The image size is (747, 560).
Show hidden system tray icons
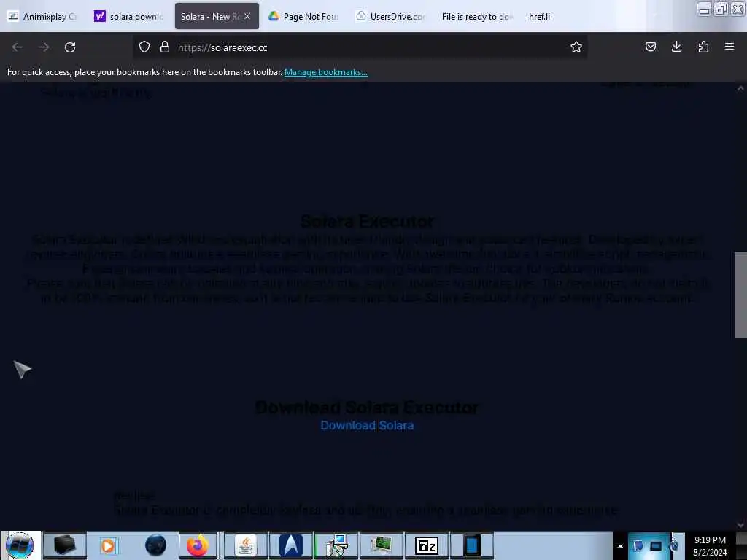click(x=620, y=546)
